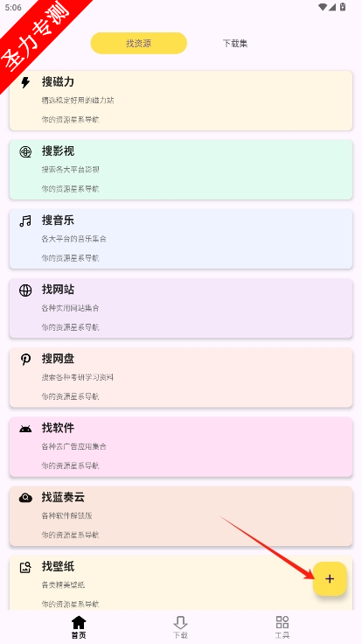Switch to the 下载集 tab

coord(235,44)
